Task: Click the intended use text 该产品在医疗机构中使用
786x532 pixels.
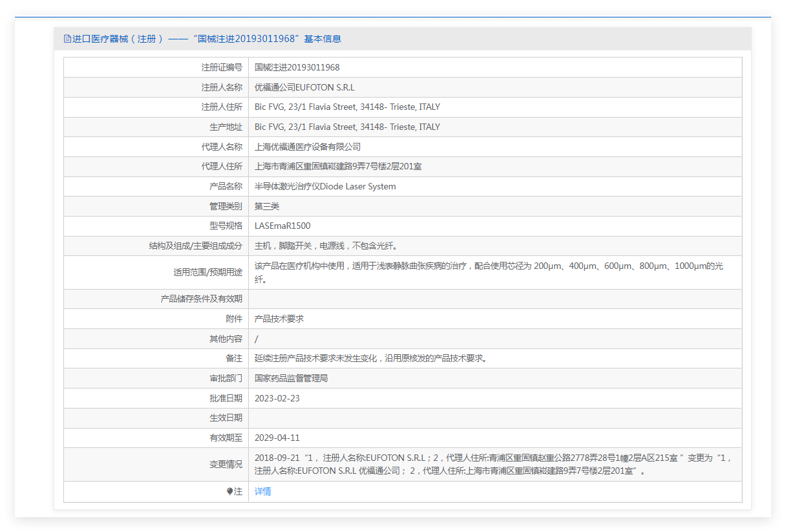Action: tap(489, 273)
